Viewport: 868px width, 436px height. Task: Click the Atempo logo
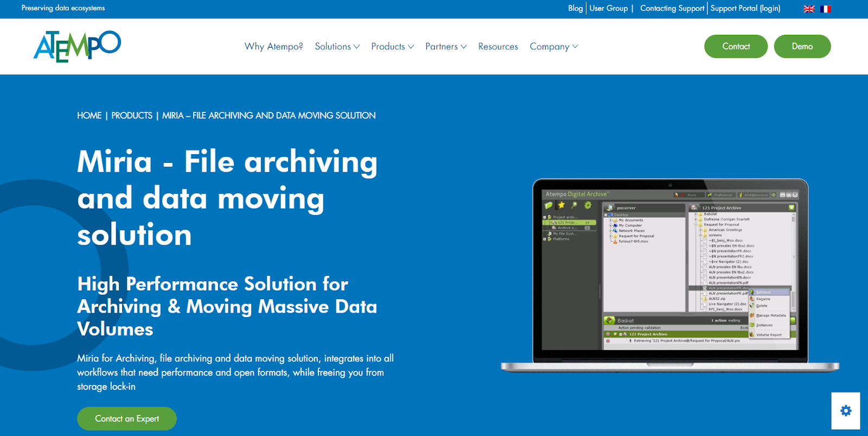click(77, 46)
